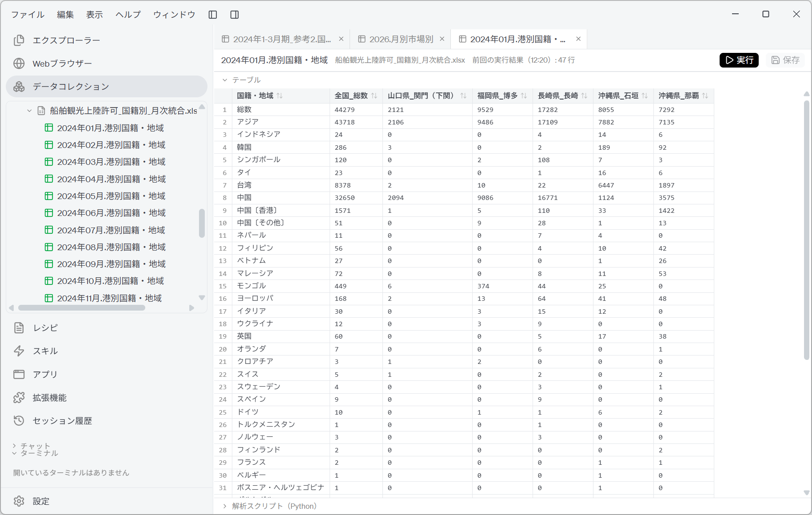
Task: Sort by 沖縄県_那覇 column arrows
Action: tap(705, 96)
